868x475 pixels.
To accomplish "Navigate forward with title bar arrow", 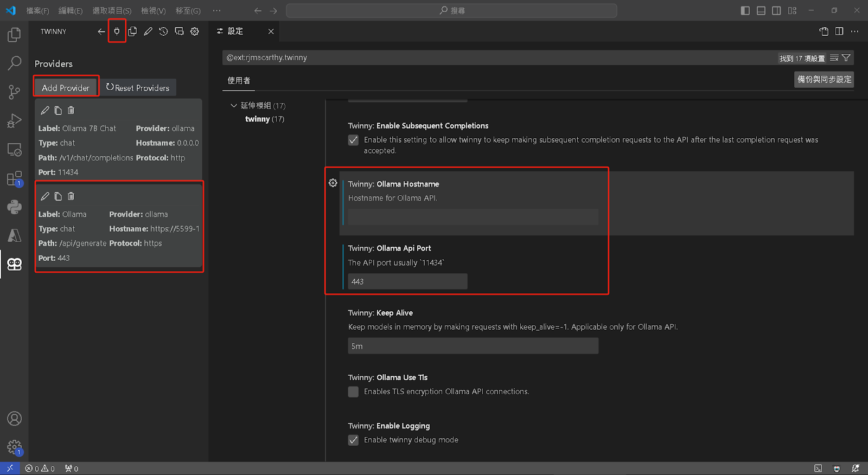I will (x=273, y=10).
